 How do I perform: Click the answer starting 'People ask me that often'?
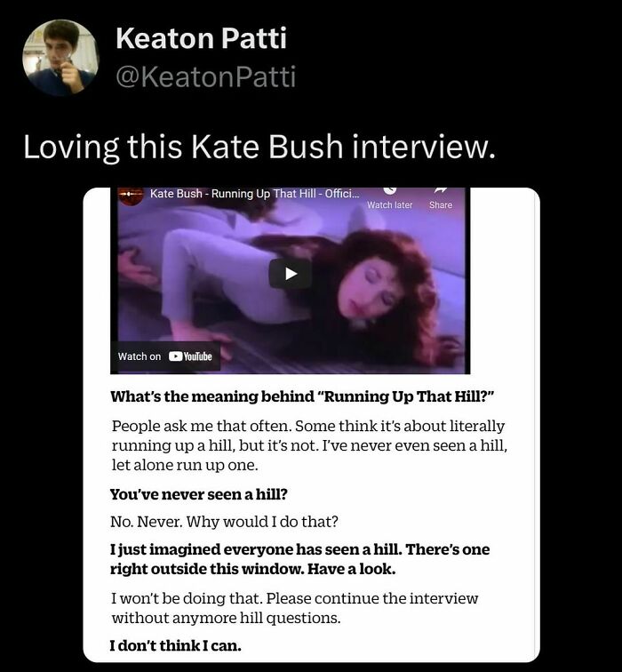tap(309, 445)
